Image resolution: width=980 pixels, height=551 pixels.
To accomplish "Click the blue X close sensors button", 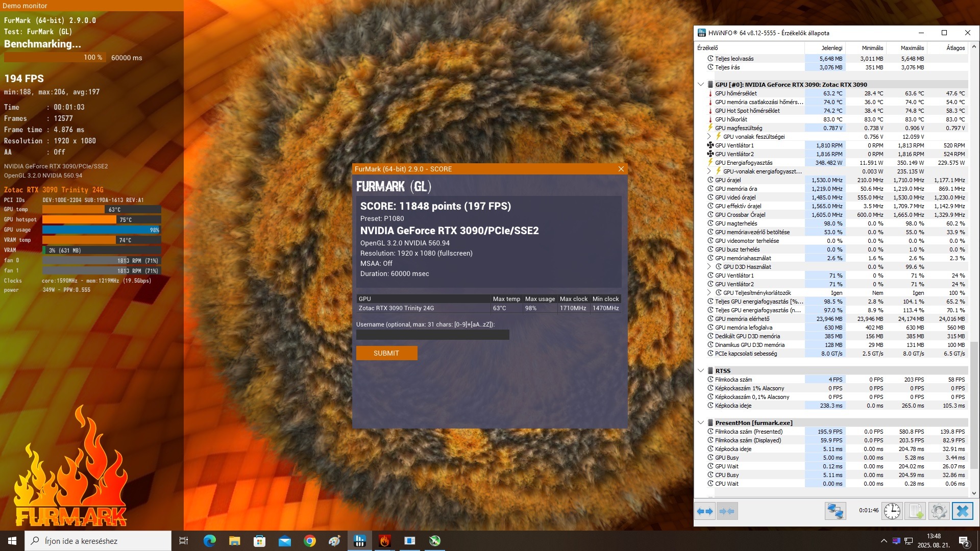I will pos(963,511).
